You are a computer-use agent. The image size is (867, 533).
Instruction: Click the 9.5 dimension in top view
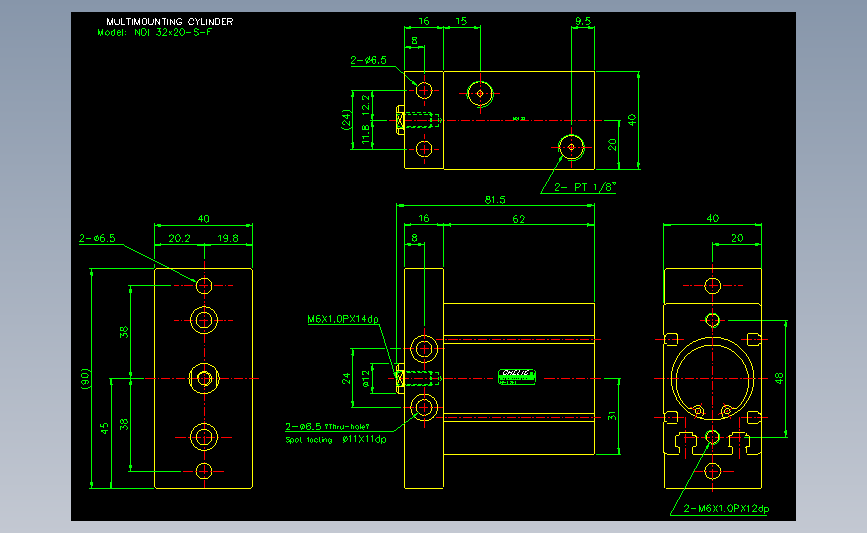583,21
